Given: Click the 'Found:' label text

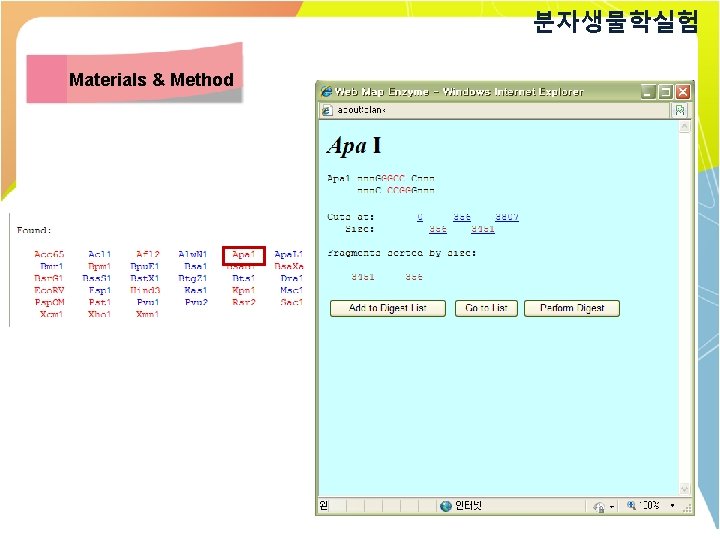Looking at the screenshot, I should pos(34,230).
